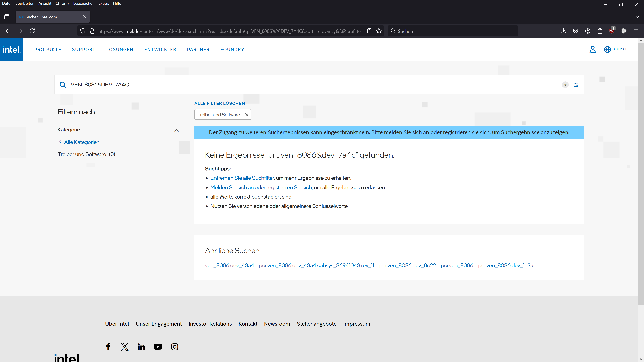Toggle Reader View icon in address bar
The height and width of the screenshot is (362, 644).
tap(369, 31)
